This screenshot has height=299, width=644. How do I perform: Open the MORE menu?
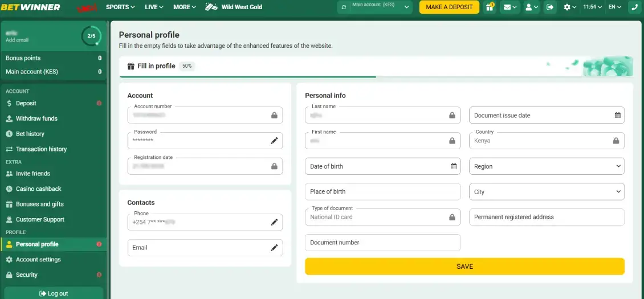[185, 7]
